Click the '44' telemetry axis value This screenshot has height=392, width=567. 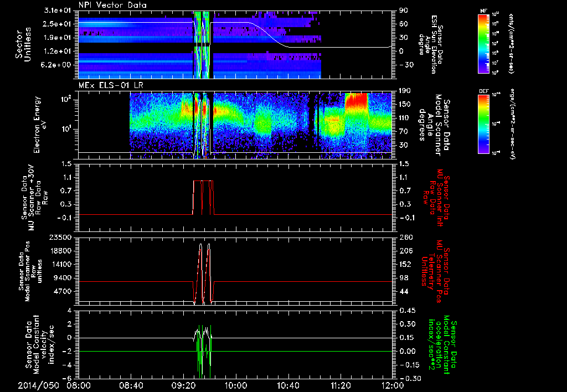pyautogui.click(x=404, y=291)
